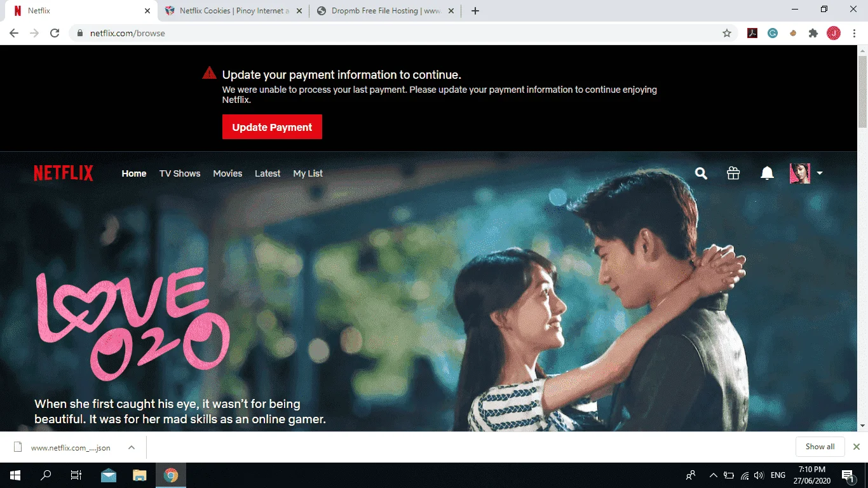The width and height of the screenshot is (868, 488).
Task: Click the page scrollbar up arrow
Action: pyautogui.click(x=862, y=50)
